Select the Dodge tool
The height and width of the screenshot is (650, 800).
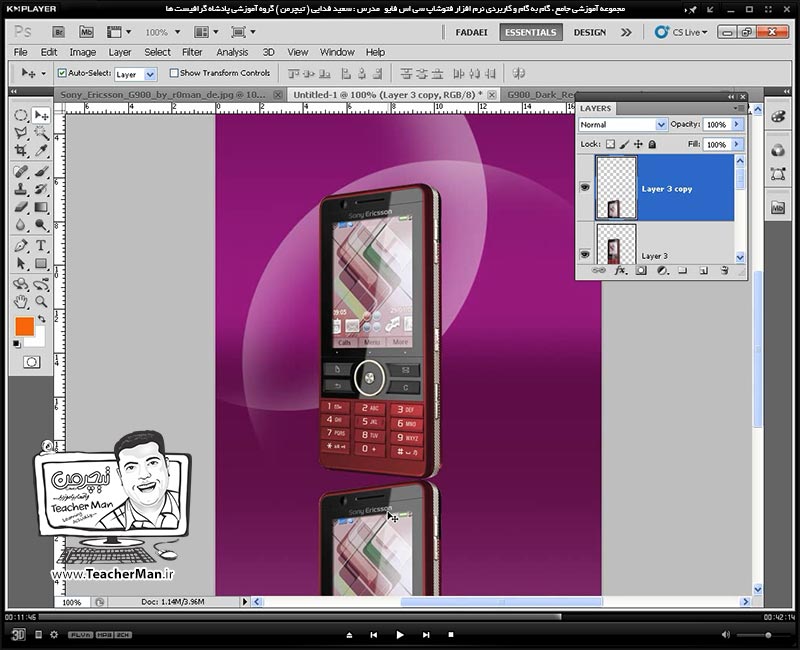coord(41,225)
